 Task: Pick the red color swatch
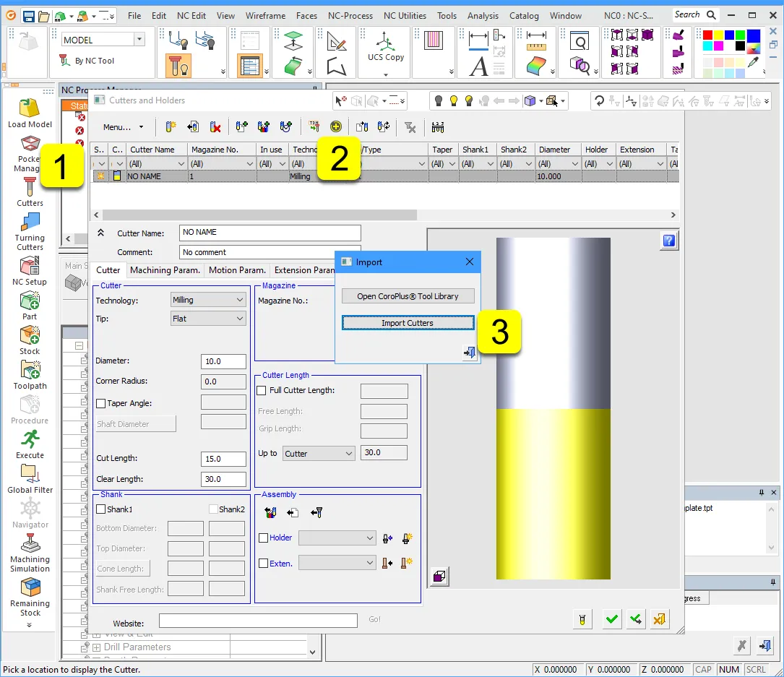(x=708, y=35)
